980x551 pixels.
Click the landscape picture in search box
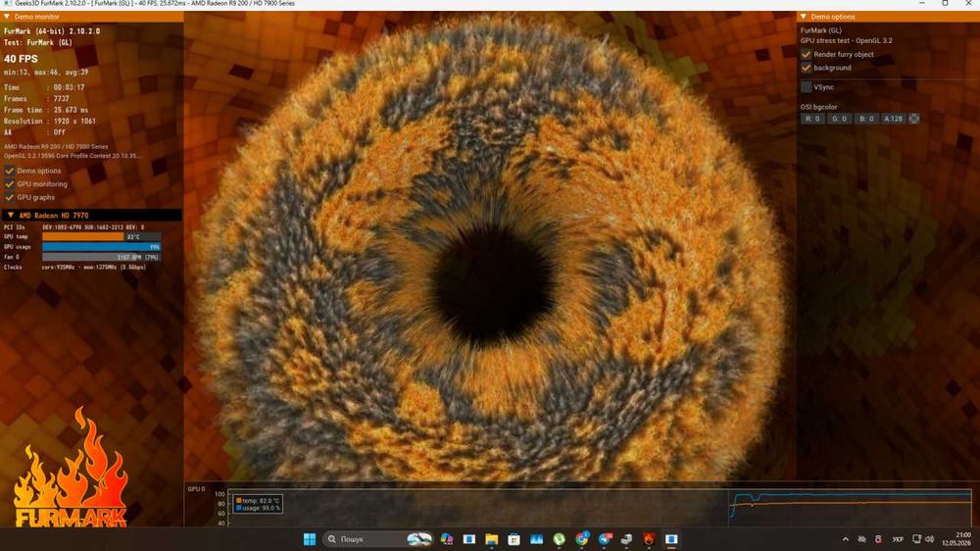click(418, 539)
